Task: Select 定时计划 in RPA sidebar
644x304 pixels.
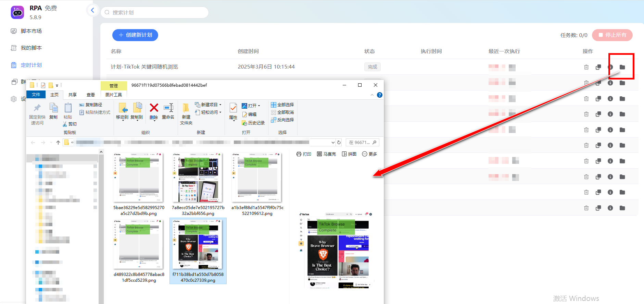Action: (31, 65)
